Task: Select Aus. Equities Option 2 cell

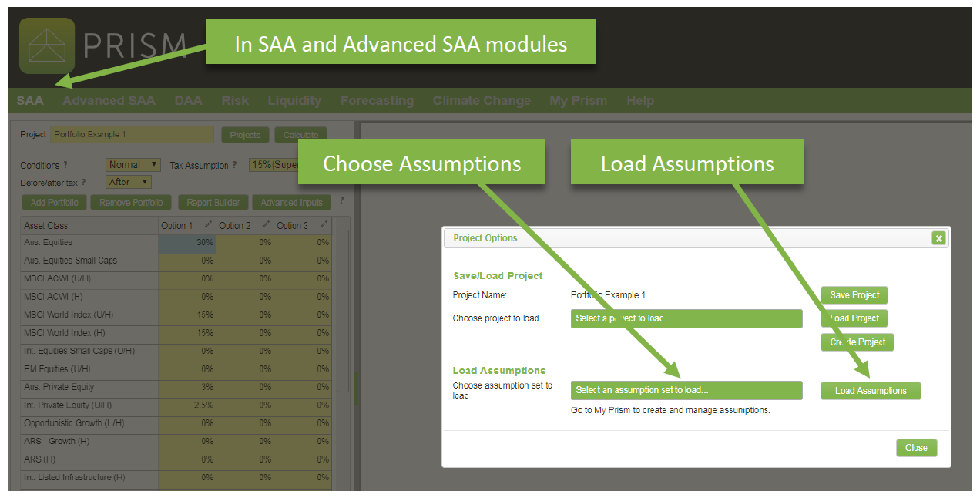Action: pos(245,243)
